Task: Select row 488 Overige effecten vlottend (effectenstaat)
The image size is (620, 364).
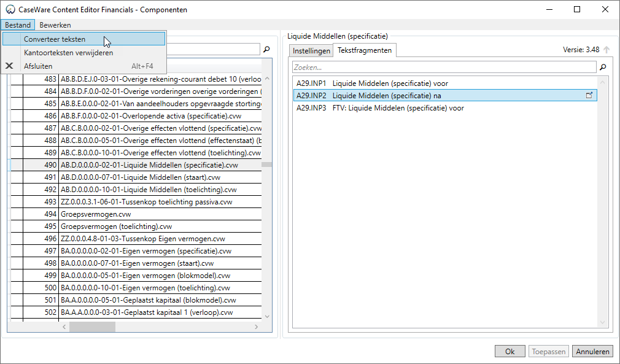Action: click(136, 141)
